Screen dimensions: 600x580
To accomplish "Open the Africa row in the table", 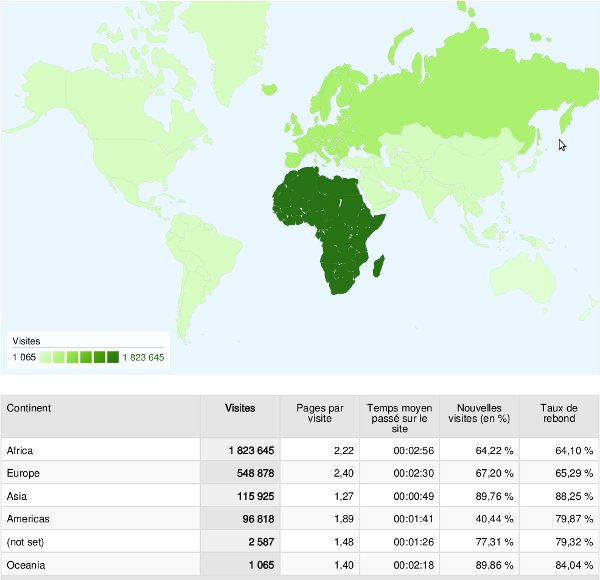I will [x=20, y=450].
